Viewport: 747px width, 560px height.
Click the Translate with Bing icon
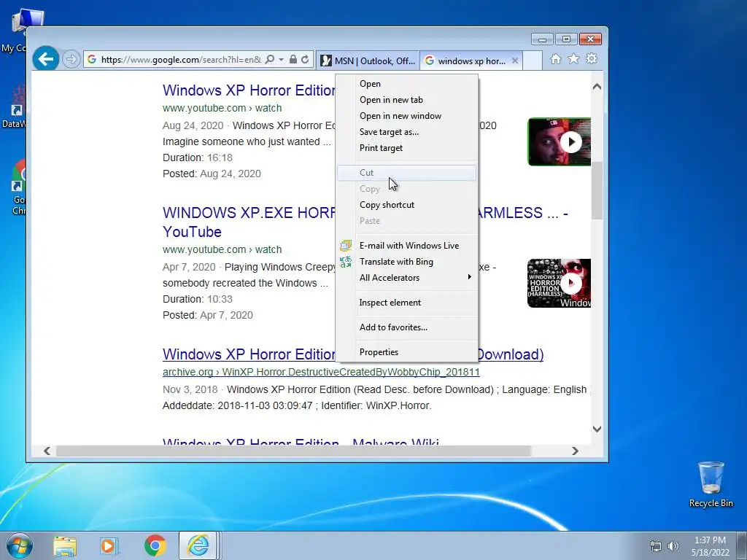coord(346,262)
